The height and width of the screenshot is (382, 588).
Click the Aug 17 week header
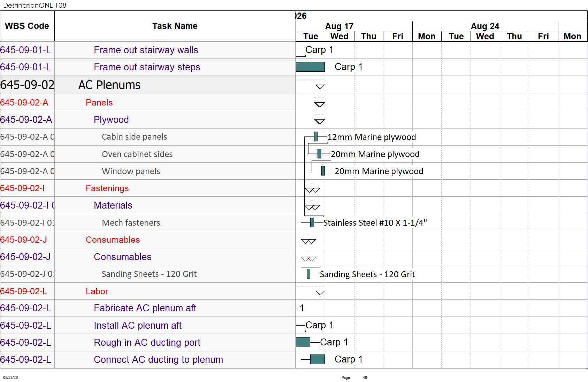(x=339, y=26)
